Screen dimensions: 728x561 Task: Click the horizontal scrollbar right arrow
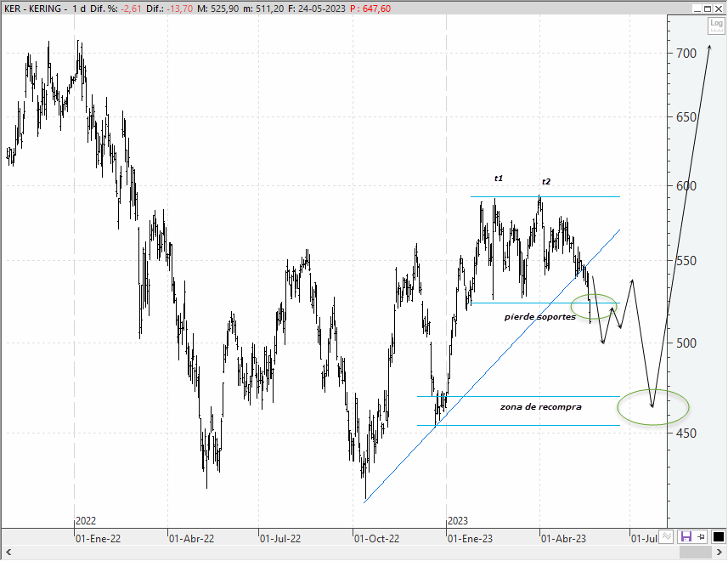click(x=720, y=552)
